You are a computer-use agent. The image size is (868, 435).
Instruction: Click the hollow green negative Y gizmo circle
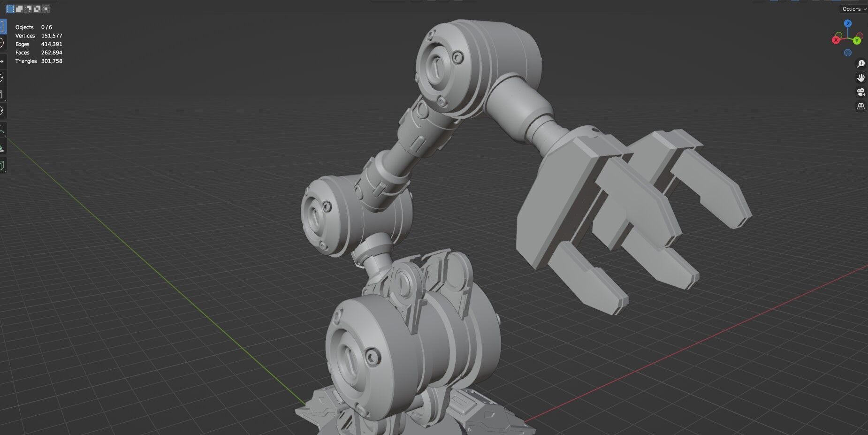[x=839, y=36]
